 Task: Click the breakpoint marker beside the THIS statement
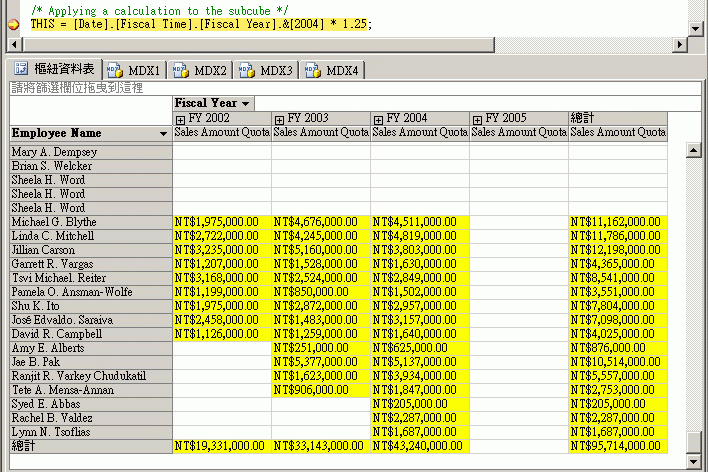[x=14, y=24]
